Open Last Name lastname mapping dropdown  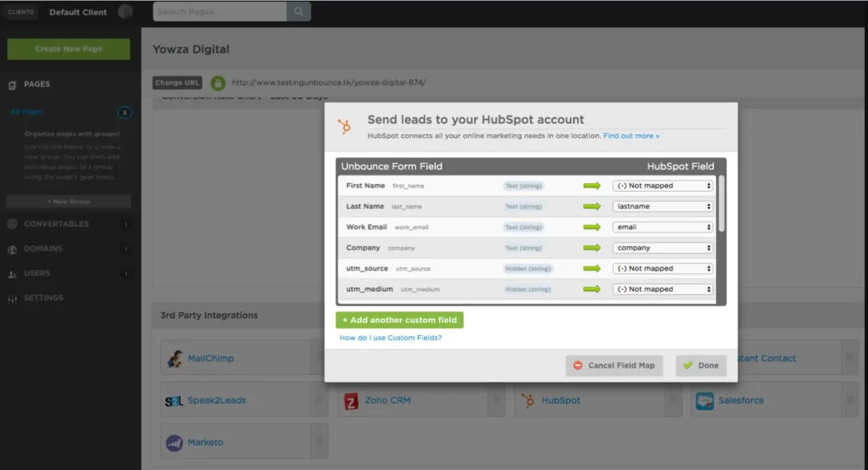point(663,206)
